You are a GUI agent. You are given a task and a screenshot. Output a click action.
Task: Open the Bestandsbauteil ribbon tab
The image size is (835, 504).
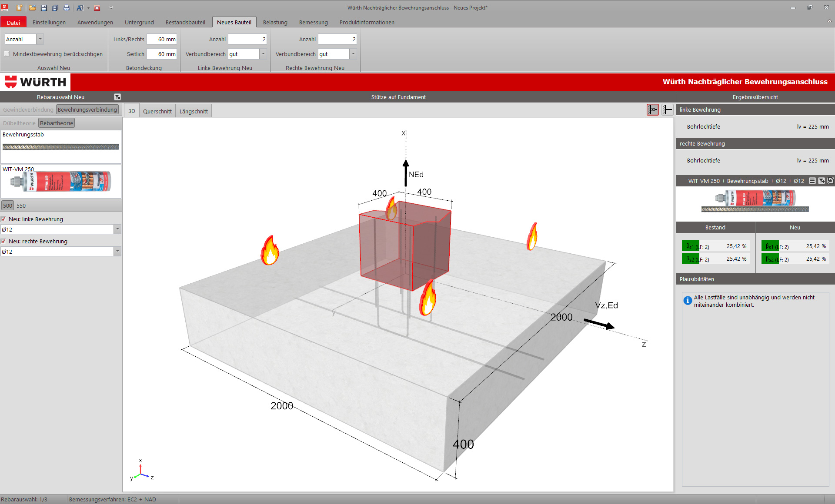(x=185, y=22)
